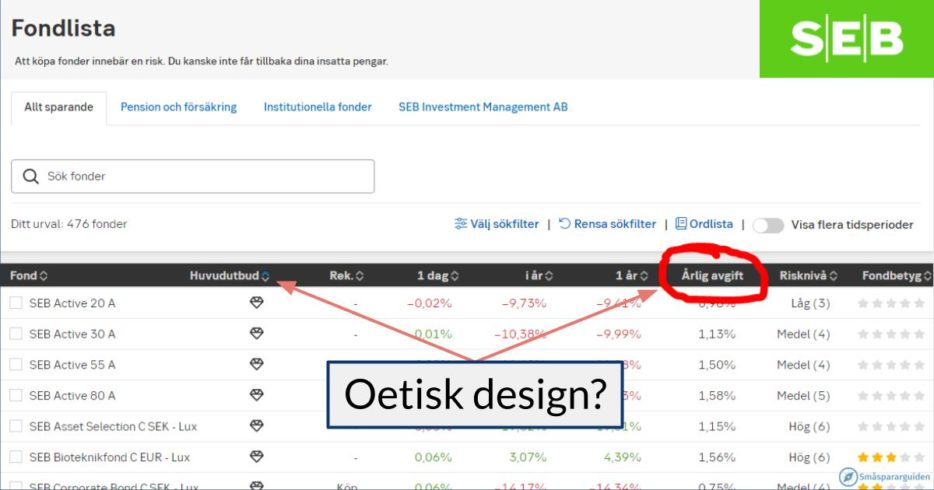This screenshot has width=934, height=490.
Task: Select SEB Investment Management AB tab
Action: click(x=483, y=107)
